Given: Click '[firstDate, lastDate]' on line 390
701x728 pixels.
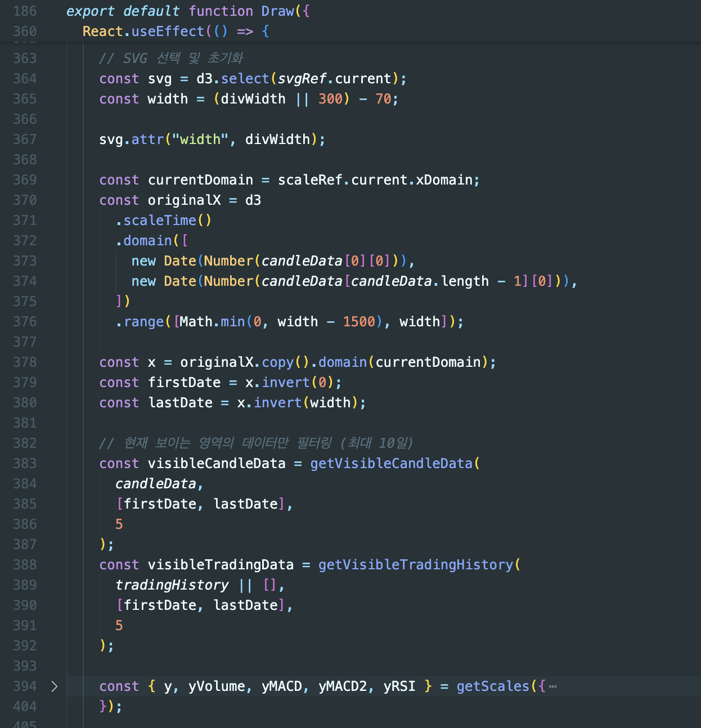Looking at the screenshot, I should [200, 605].
